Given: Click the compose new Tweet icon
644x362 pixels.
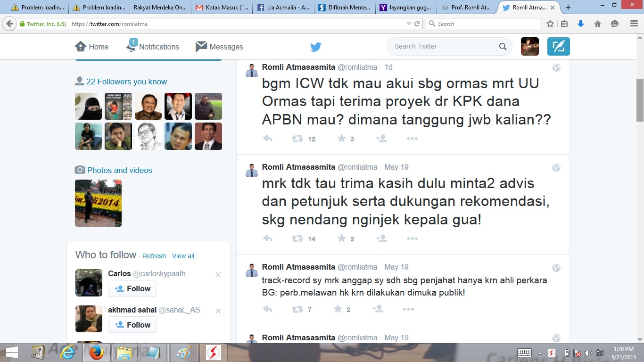Looking at the screenshot, I should (x=558, y=47).
